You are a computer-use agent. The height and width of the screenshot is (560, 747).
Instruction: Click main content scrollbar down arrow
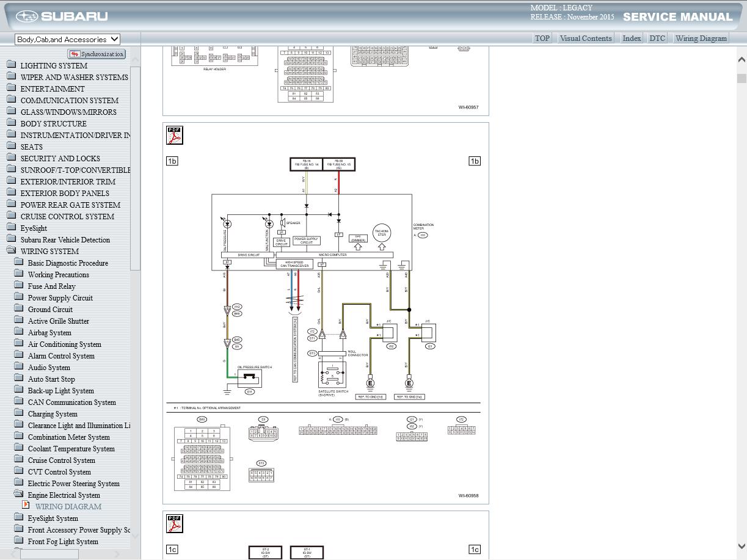[742, 546]
